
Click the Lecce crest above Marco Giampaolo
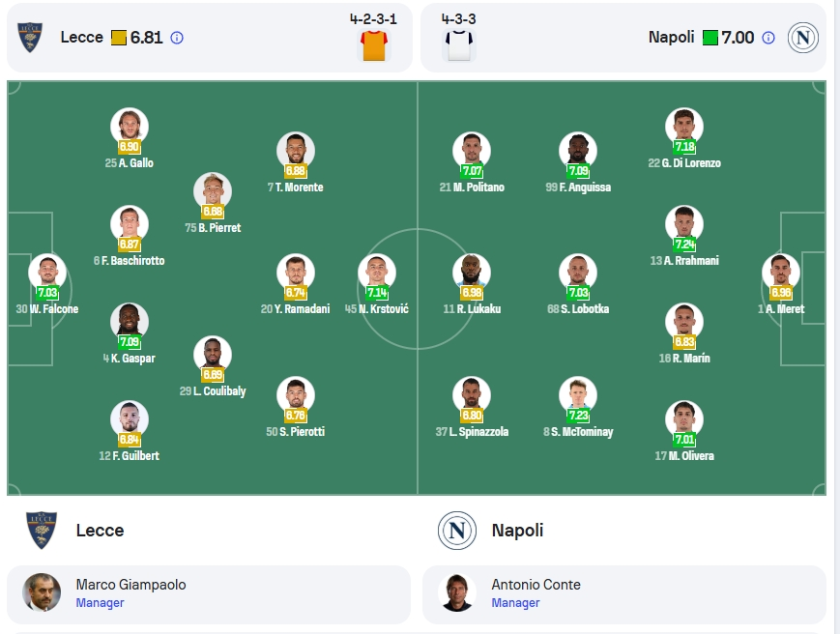[42, 531]
